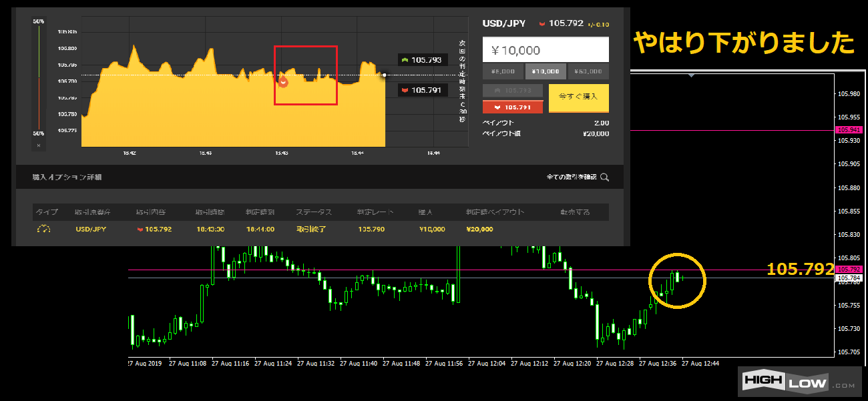
Task: Choose the ¥10,000 preset amount
Action: pyautogui.click(x=546, y=71)
